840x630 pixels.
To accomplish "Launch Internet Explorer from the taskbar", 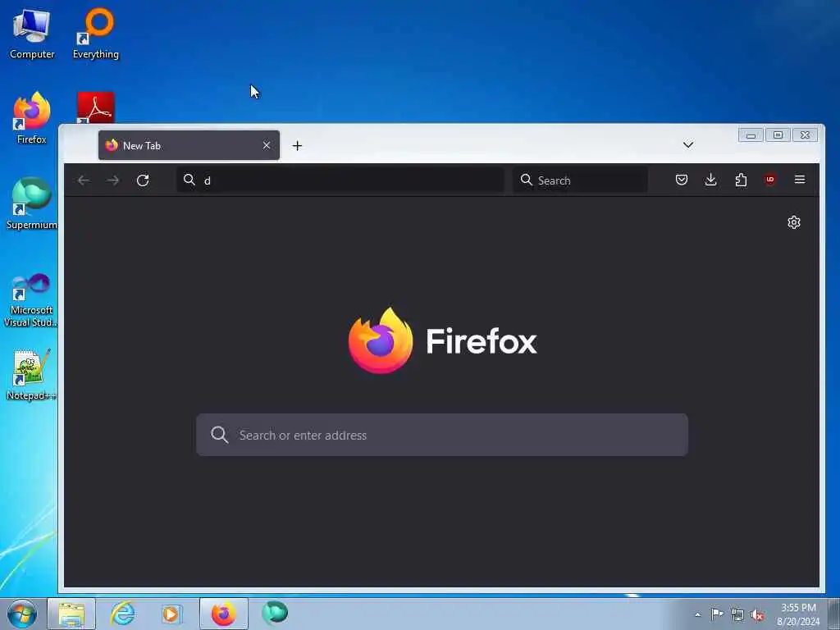I will coord(123,614).
